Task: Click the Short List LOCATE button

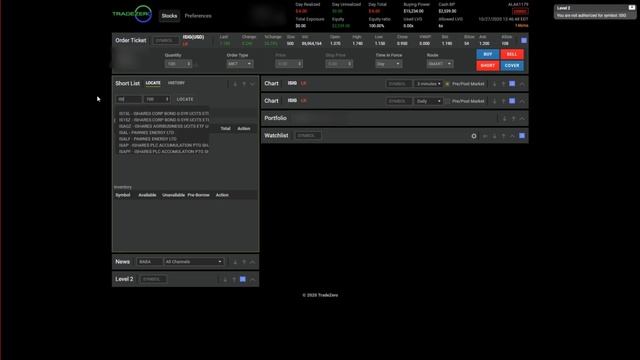Action: [x=185, y=99]
